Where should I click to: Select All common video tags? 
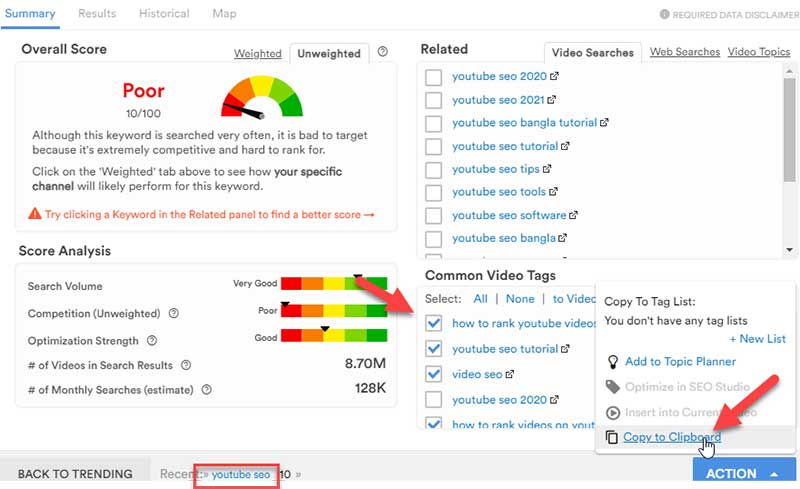[481, 299]
